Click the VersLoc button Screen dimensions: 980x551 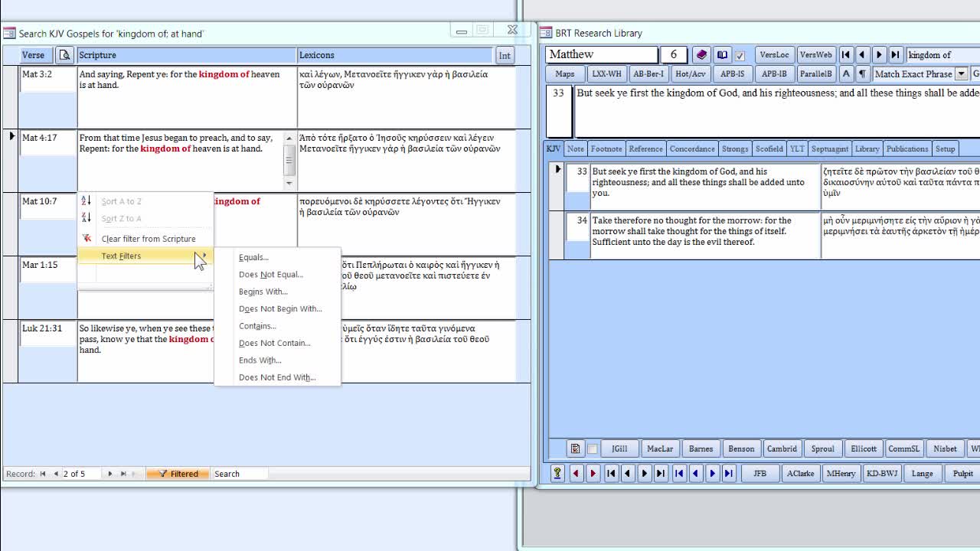click(774, 55)
